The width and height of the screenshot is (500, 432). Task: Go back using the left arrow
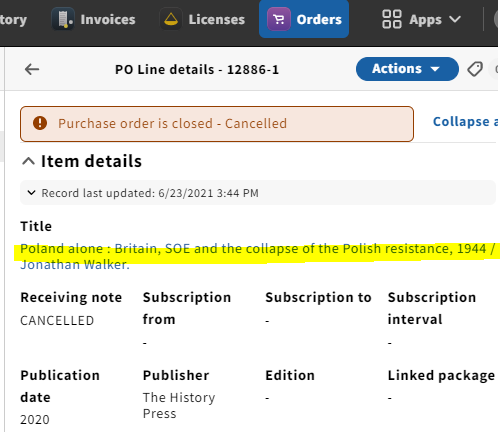(x=32, y=69)
